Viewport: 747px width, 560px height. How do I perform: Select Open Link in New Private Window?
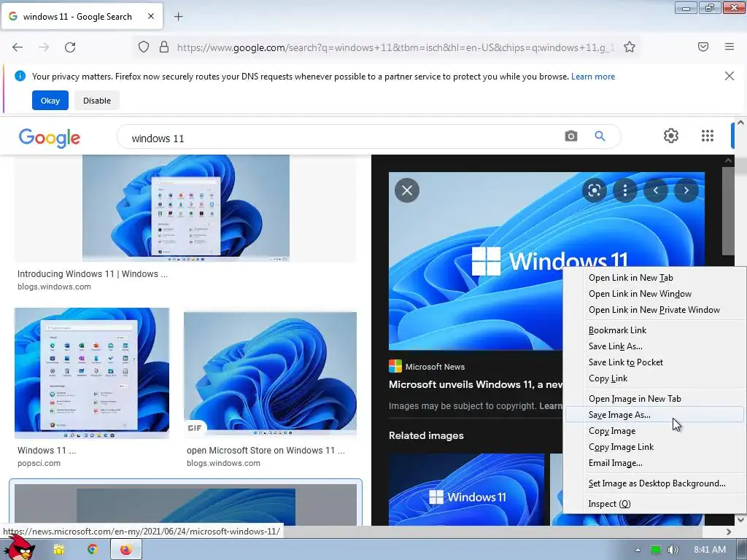point(654,310)
